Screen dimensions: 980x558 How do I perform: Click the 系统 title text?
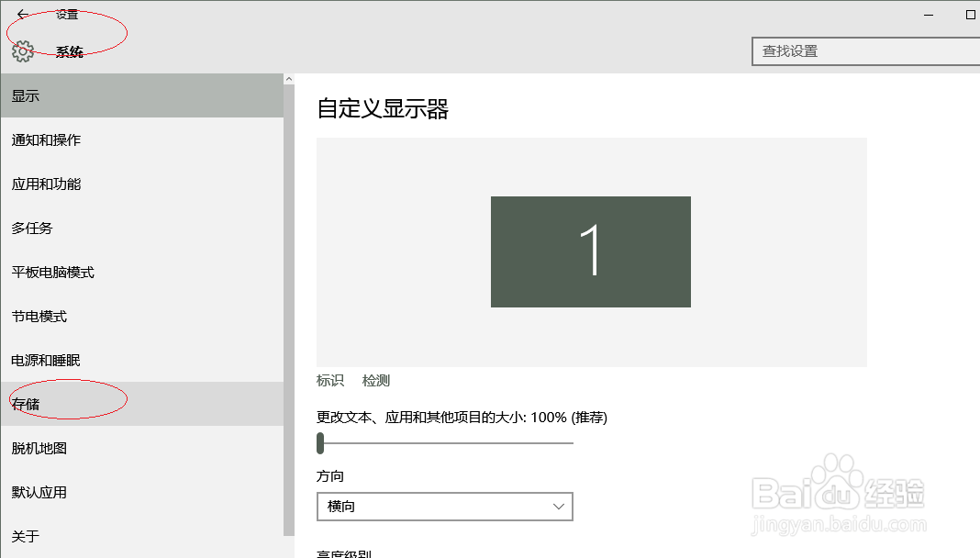[70, 52]
